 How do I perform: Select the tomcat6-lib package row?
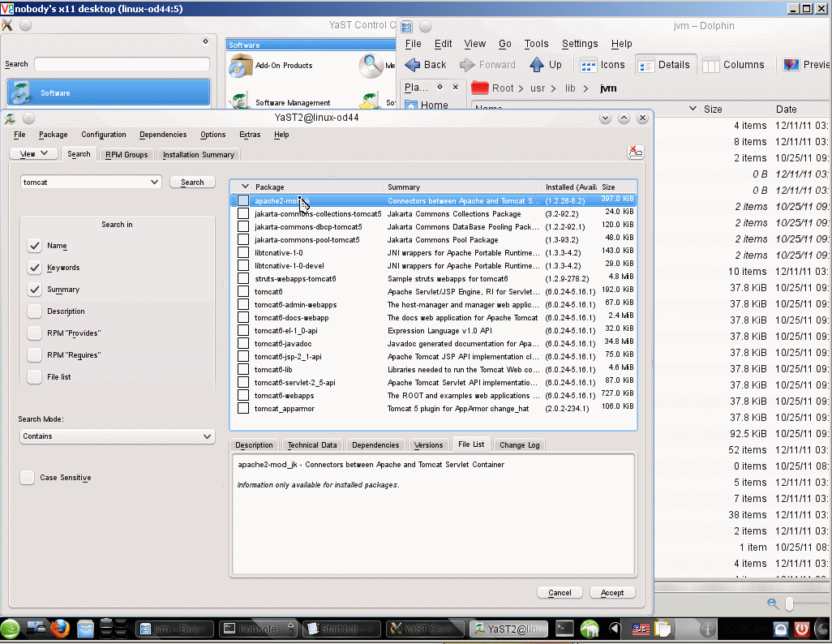coord(434,370)
